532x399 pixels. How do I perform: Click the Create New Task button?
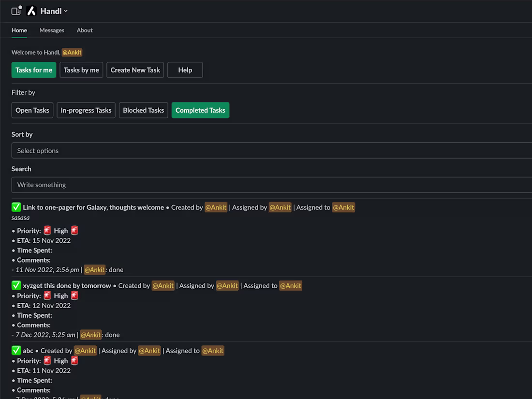pos(135,70)
